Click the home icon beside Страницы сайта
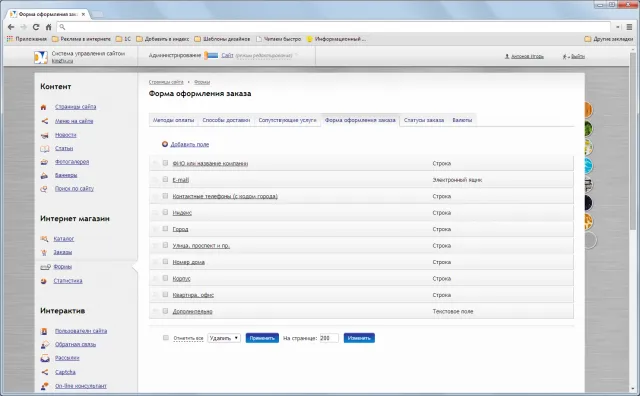 (x=44, y=107)
